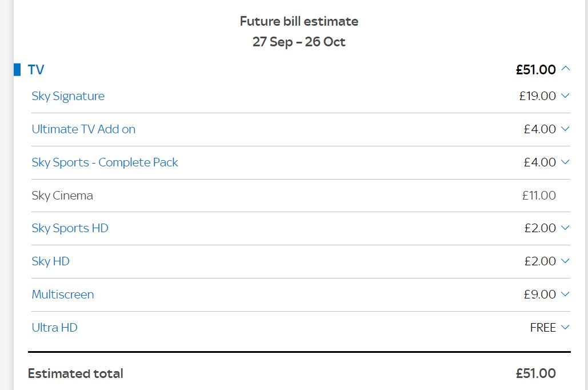The width and height of the screenshot is (588, 390).
Task: Click the blue TV section marker
Action: point(17,69)
